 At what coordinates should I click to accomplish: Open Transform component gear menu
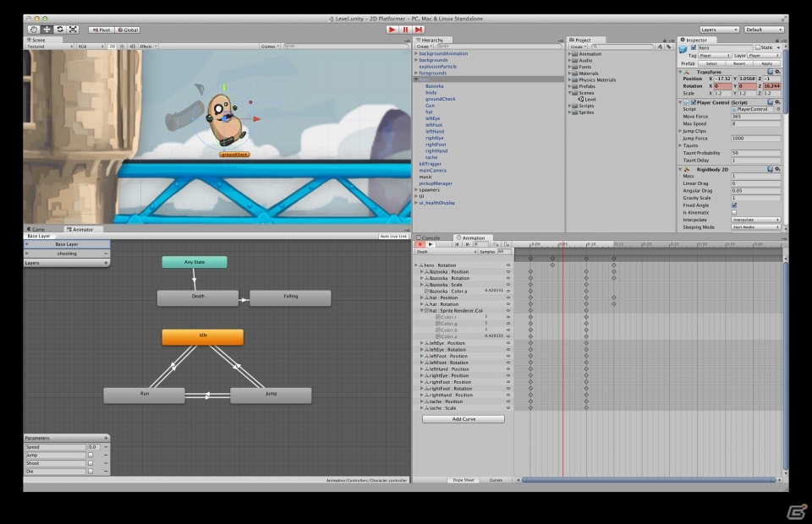[777, 72]
